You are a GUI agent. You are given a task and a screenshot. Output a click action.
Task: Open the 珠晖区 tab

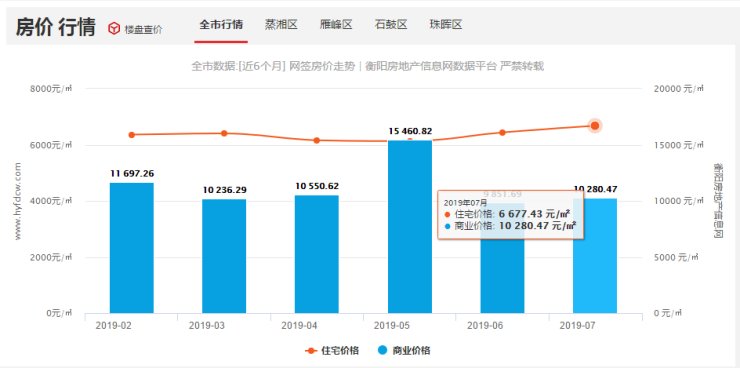(x=446, y=25)
